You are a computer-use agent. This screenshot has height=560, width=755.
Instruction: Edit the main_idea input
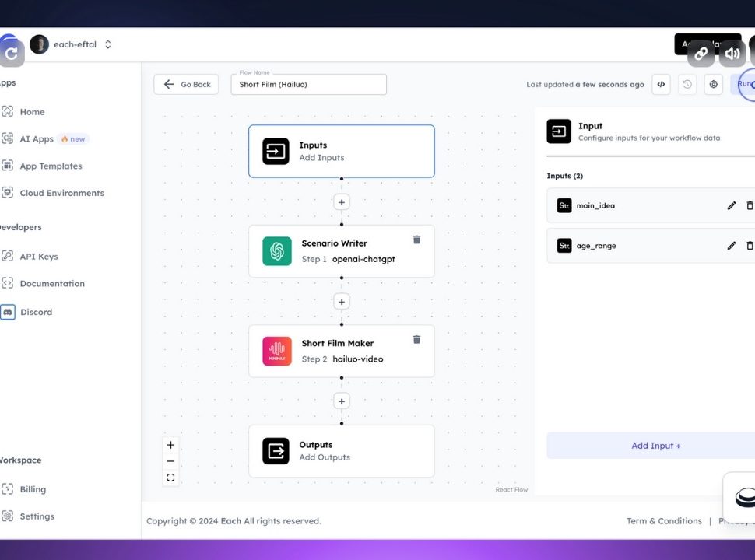point(732,205)
